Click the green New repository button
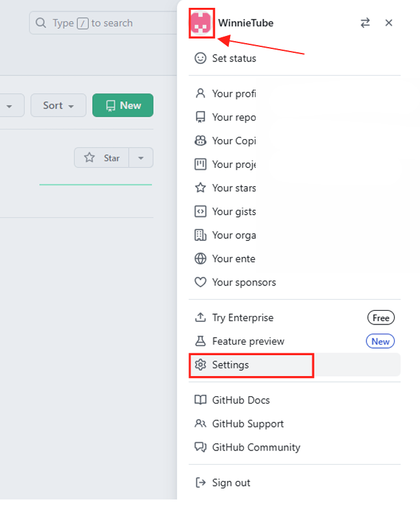 click(123, 106)
